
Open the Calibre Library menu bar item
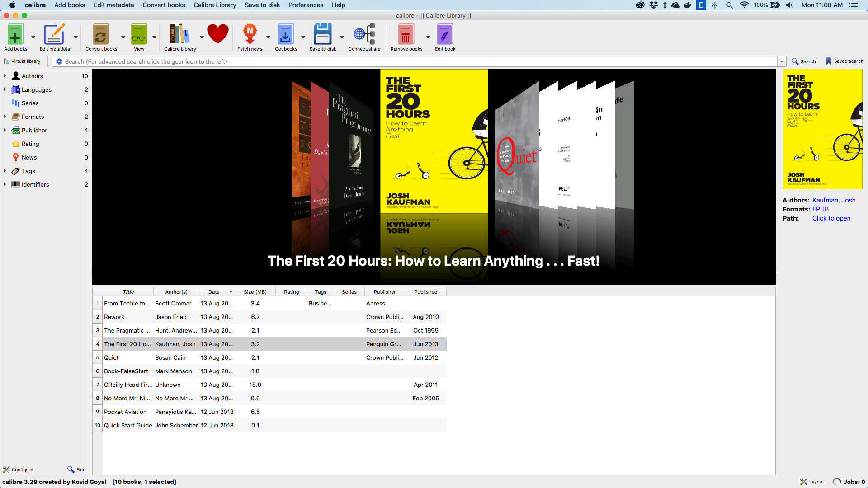coord(215,5)
